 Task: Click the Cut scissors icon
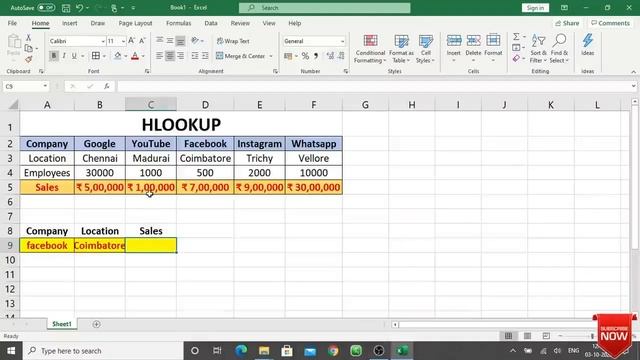pyautogui.click(x=29, y=38)
